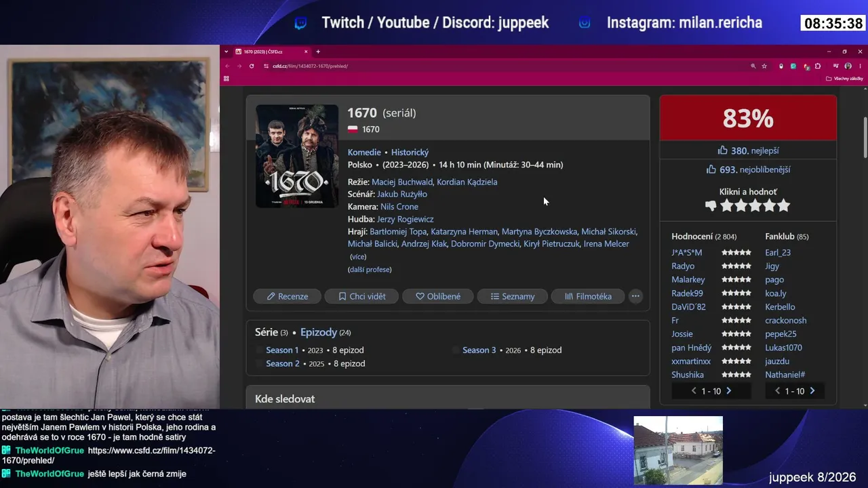
Task: Click the Instagram icon in stream header
Action: click(585, 23)
